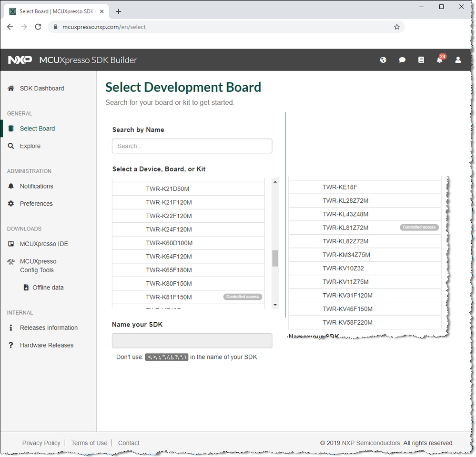Bookmark this page with star icon

point(397,27)
